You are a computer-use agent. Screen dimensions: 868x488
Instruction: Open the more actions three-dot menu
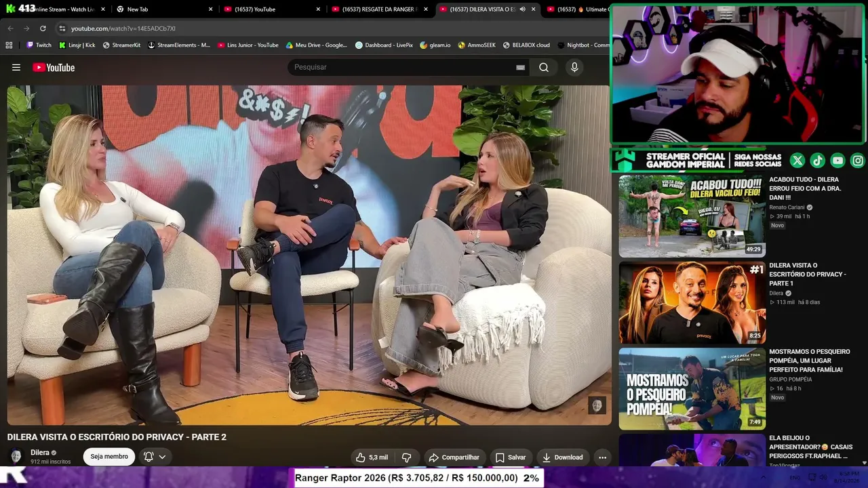click(602, 457)
